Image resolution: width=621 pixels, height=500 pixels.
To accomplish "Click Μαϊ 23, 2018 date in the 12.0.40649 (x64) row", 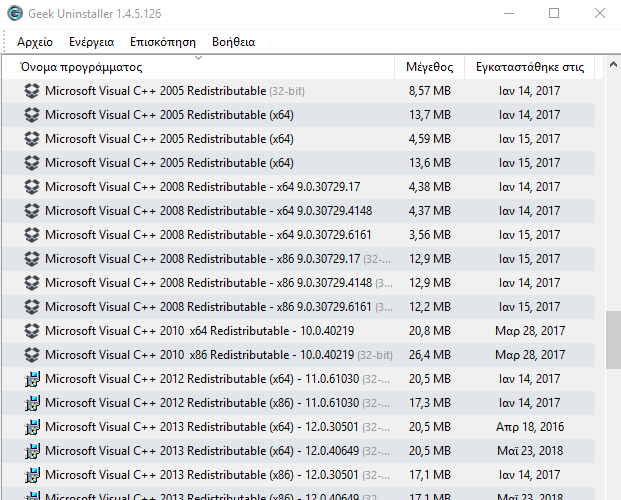I will [530, 451].
